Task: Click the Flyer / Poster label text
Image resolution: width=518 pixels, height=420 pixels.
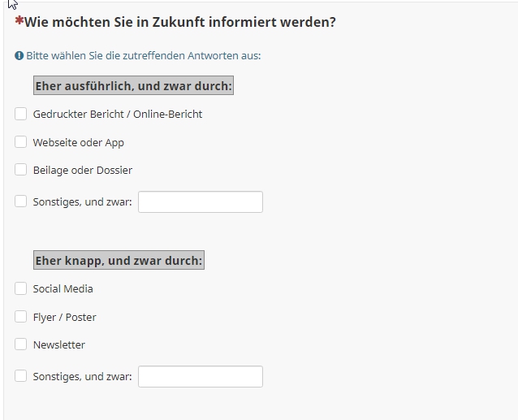Action: 65,317
